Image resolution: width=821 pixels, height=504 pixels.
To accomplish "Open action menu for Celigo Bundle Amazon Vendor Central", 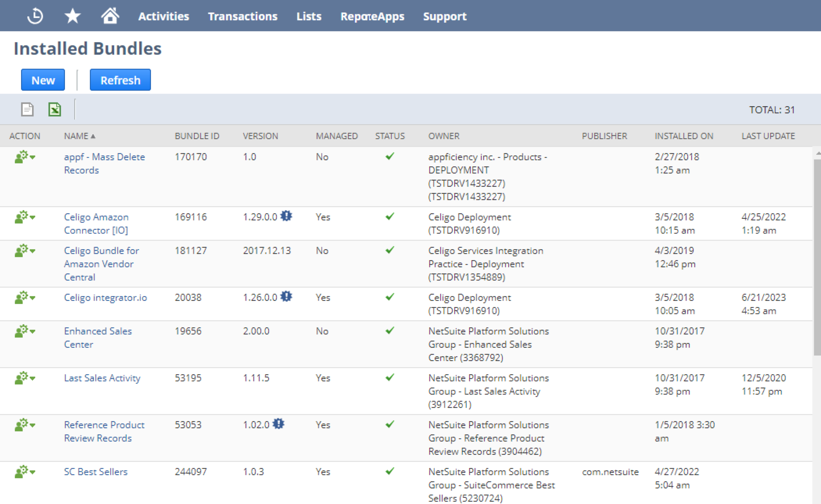I will click(x=25, y=251).
